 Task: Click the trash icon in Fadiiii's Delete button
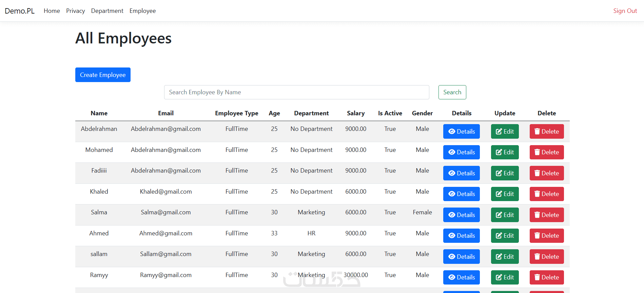pyautogui.click(x=537, y=173)
